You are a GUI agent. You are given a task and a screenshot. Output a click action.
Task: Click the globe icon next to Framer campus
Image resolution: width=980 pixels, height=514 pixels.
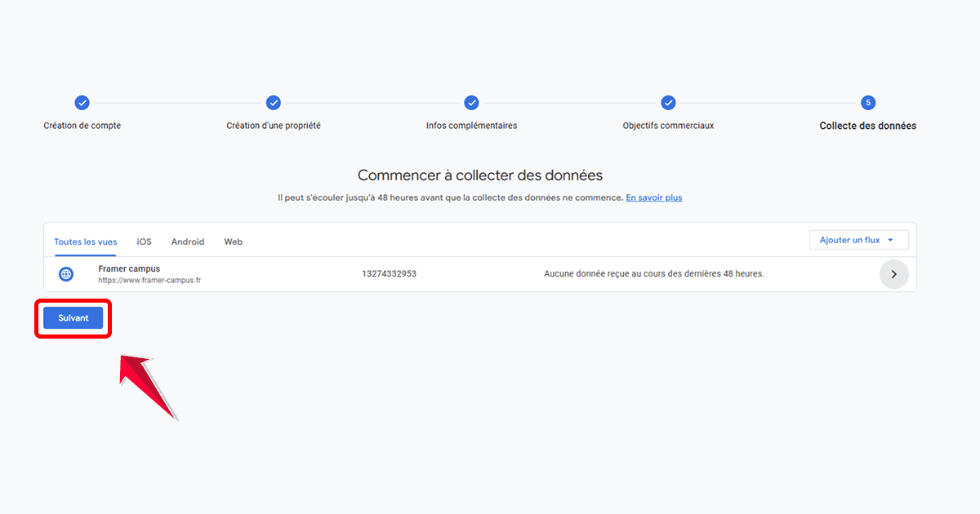(65, 274)
